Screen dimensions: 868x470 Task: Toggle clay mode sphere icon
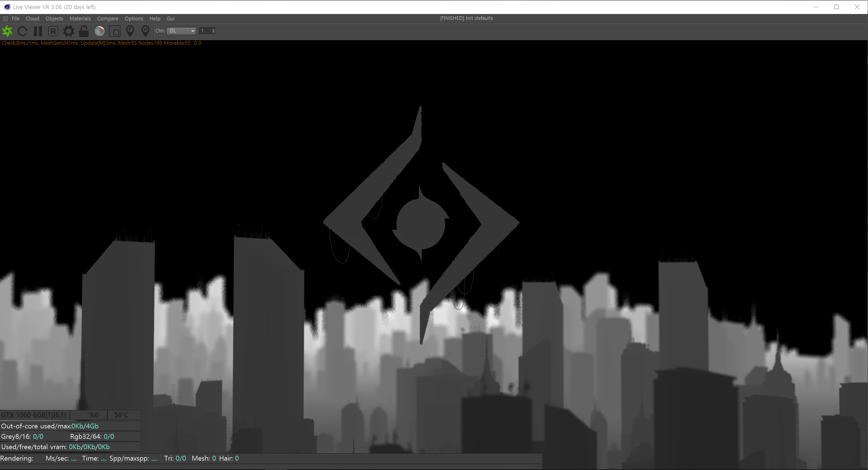pyautogui.click(x=99, y=31)
